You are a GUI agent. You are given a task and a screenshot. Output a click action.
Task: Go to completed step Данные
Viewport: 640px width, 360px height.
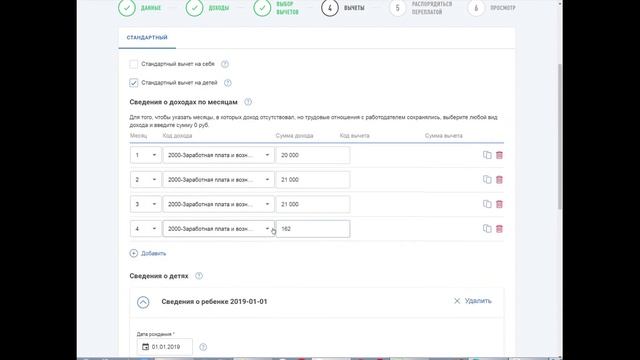[127, 8]
